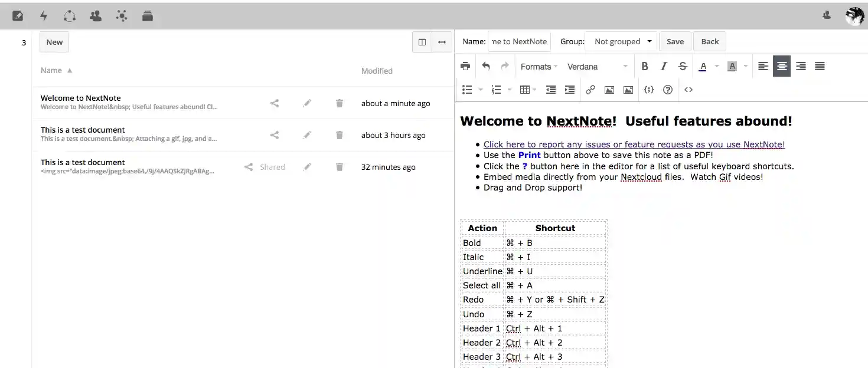Open the Formats dropdown menu
Screen dimensions: 868x368
click(x=536, y=66)
